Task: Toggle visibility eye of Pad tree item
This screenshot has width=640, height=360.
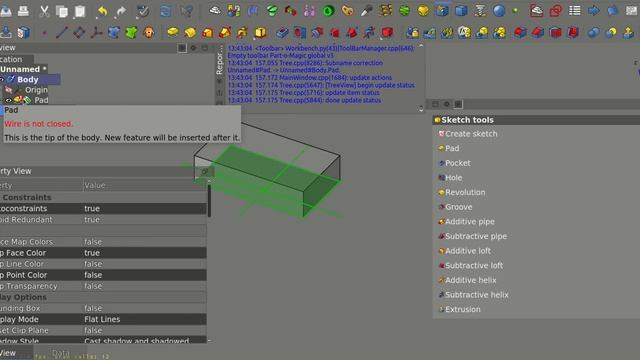Action: tap(8, 100)
